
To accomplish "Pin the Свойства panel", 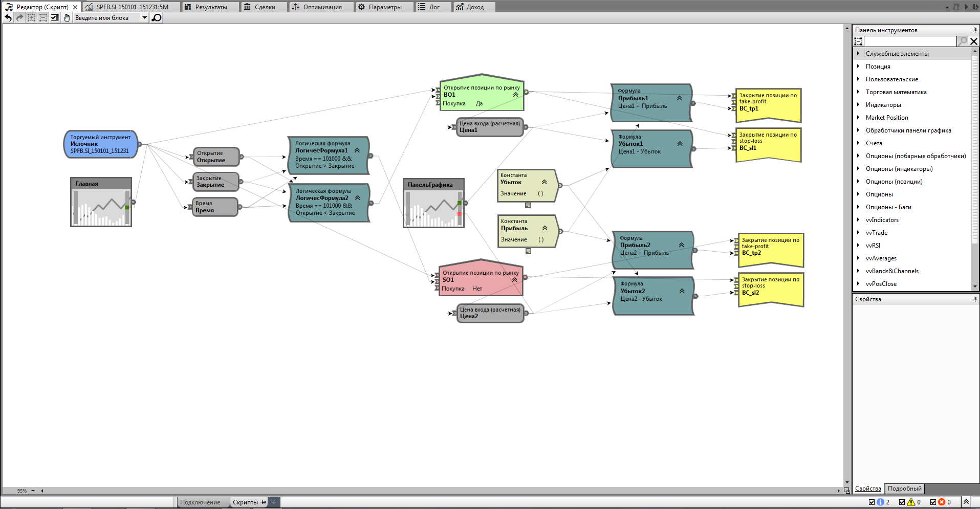I will click(x=974, y=299).
